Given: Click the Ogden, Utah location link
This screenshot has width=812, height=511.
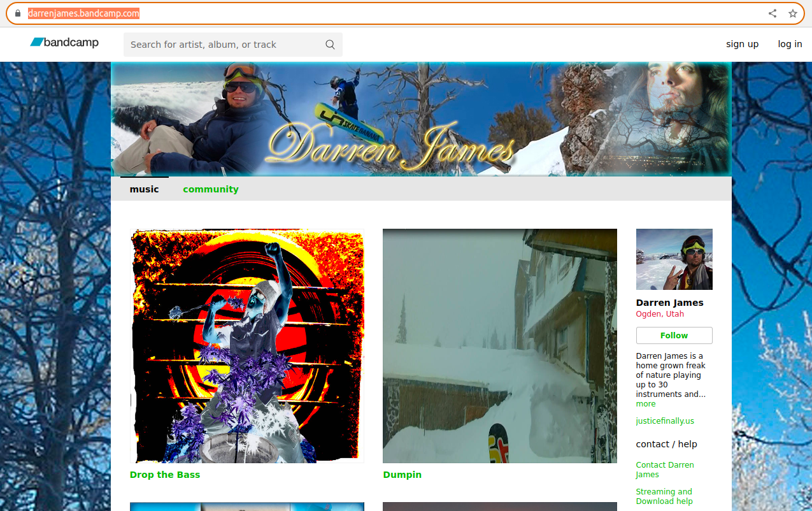Looking at the screenshot, I should coord(660,313).
